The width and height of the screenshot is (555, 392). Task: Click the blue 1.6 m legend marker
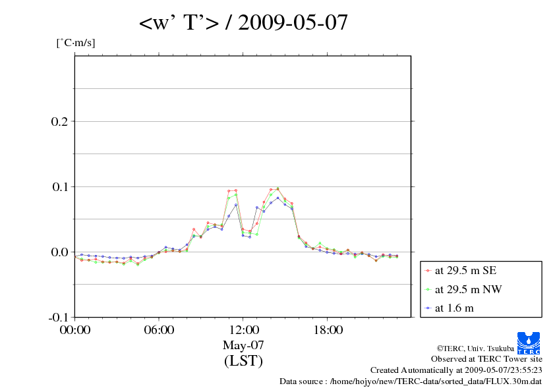click(x=428, y=308)
